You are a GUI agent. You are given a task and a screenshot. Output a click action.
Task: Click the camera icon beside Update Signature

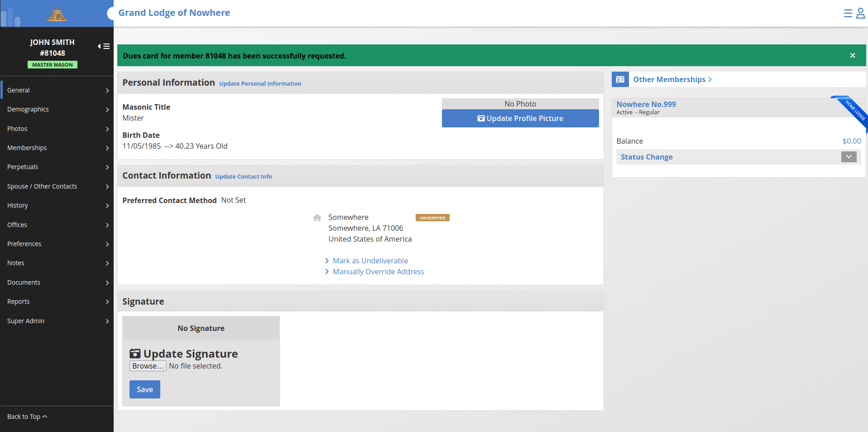tap(135, 354)
